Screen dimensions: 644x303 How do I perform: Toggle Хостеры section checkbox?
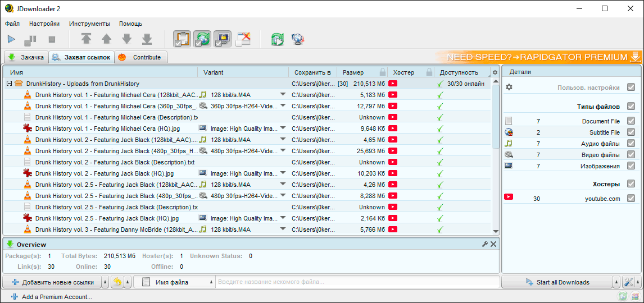631,183
